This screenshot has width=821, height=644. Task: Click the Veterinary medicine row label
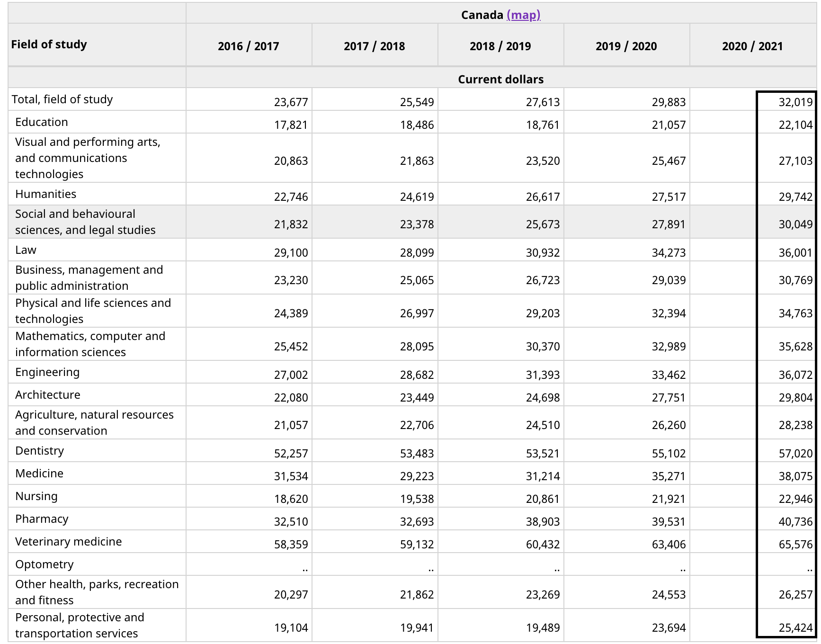69,541
